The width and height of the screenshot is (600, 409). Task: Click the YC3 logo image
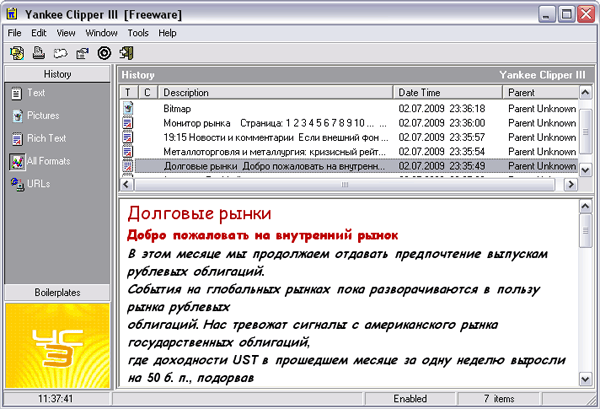coord(57,345)
